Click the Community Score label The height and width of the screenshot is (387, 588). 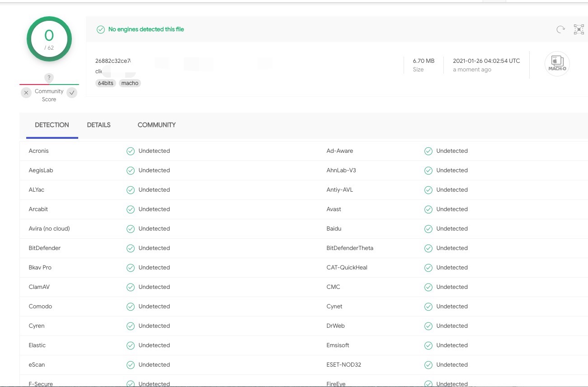click(49, 95)
